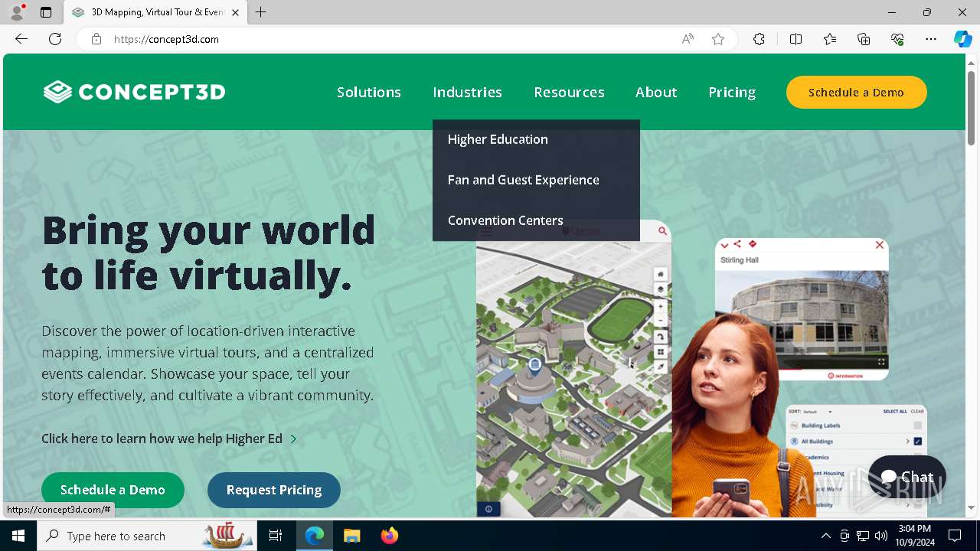The height and width of the screenshot is (551, 980).
Task: Click the Request Pricing button
Action: click(x=273, y=490)
